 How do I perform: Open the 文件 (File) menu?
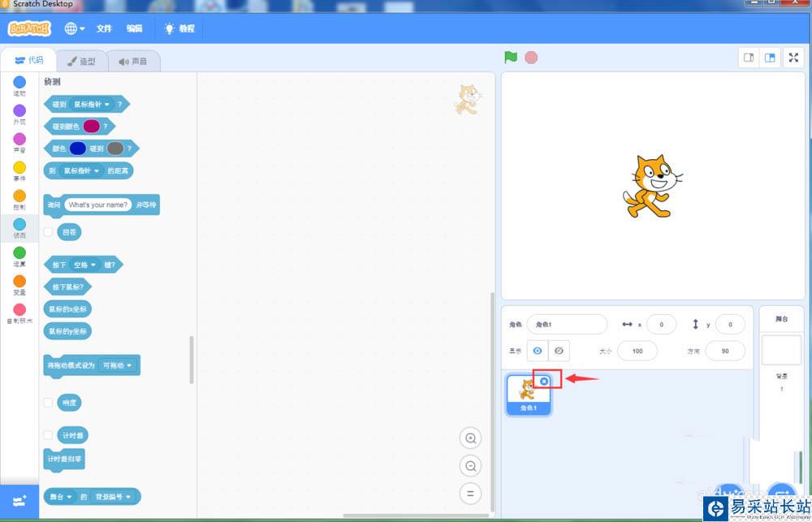coord(104,28)
